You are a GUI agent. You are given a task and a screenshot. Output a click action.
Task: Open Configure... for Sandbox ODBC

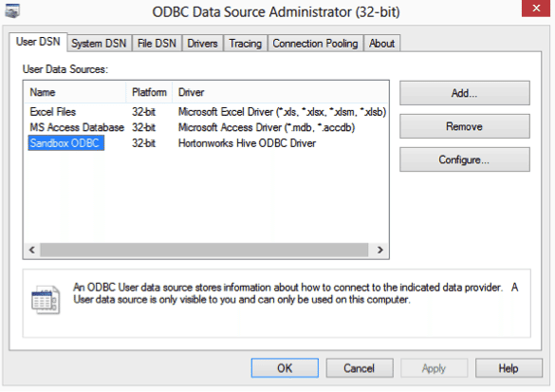coord(465,159)
